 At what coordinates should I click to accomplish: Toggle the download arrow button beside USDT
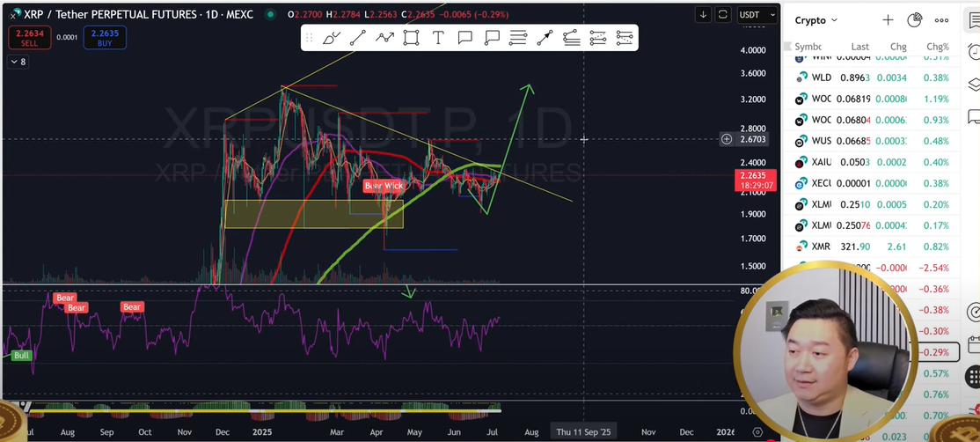tap(703, 15)
